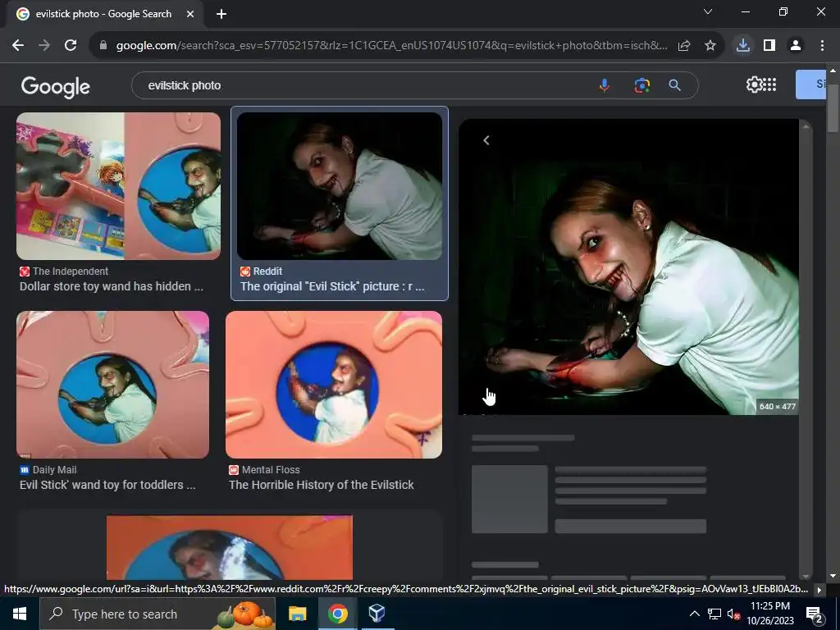The image size is (840, 630).
Task: Search by voice microphone icon
Action: [605, 85]
